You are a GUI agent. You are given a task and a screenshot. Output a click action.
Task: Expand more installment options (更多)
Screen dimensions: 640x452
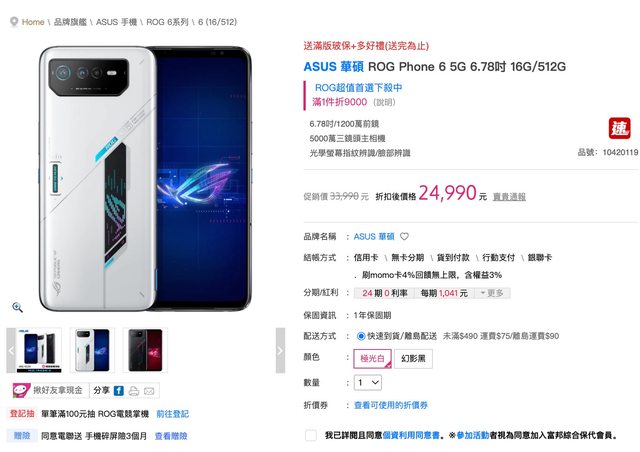pos(492,293)
